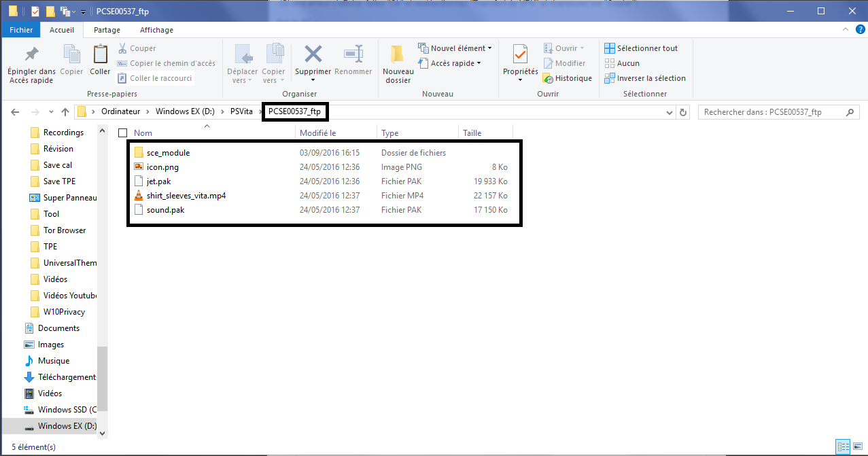Open Propriétés checkmark icon
This screenshot has height=456, width=868.
coord(520,54)
